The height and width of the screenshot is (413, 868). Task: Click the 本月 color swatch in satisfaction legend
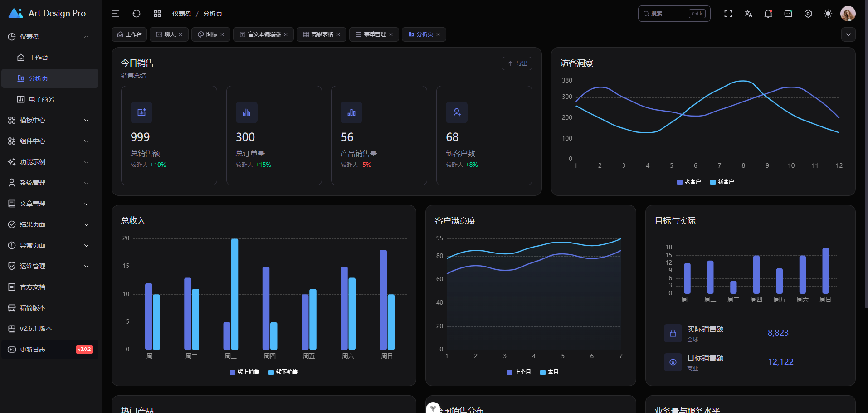(543, 372)
